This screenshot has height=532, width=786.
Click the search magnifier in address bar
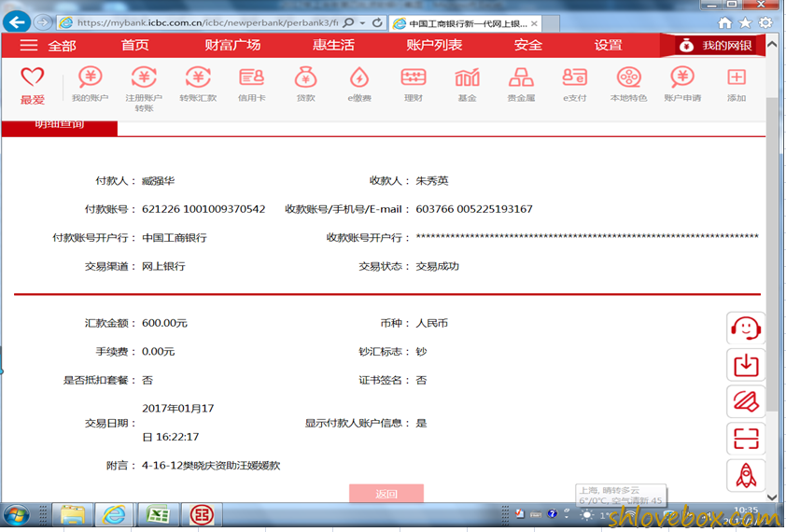click(349, 22)
